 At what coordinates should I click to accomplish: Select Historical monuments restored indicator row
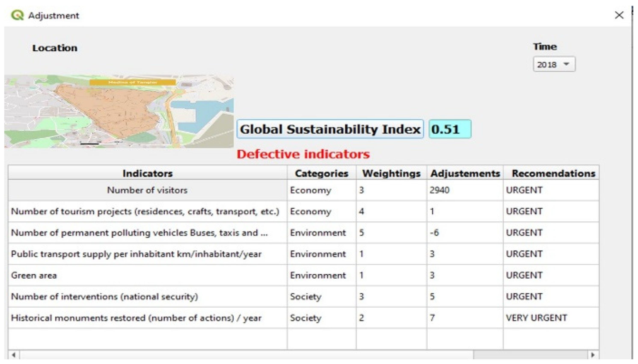point(136,318)
